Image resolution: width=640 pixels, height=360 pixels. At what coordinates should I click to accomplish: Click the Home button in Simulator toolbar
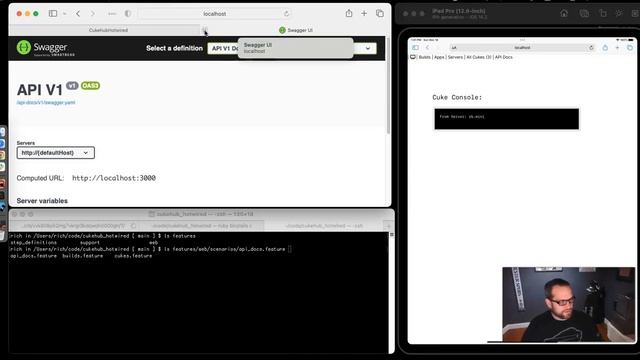coord(564,13)
